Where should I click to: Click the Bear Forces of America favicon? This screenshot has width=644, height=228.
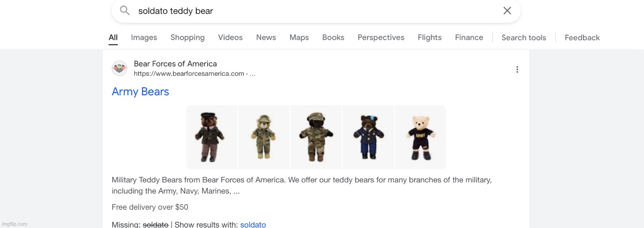120,68
